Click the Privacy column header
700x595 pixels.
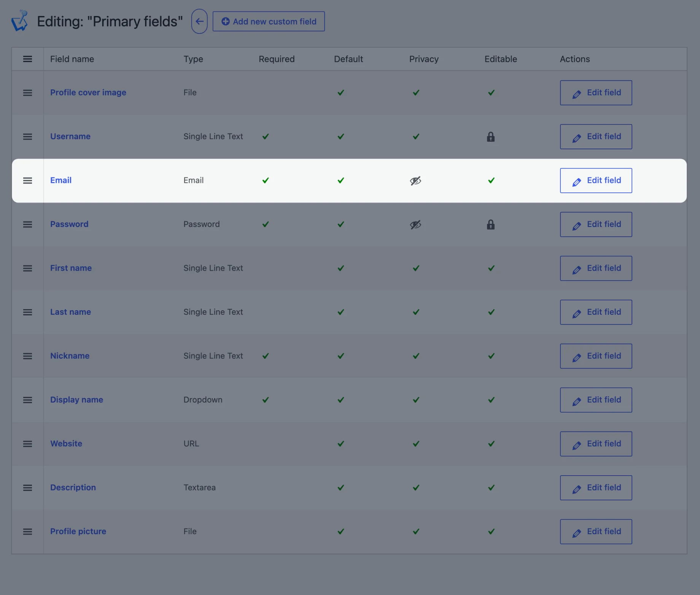(x=424, y=59)
